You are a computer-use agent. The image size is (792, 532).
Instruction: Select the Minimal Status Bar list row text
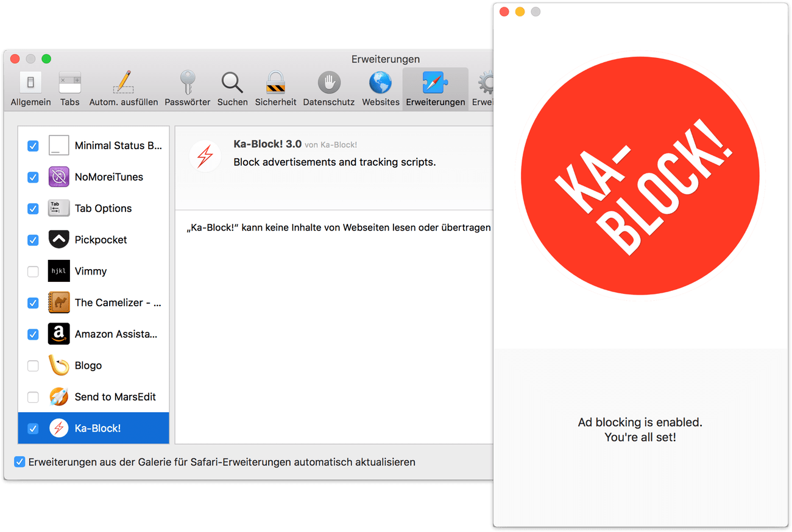118,145
